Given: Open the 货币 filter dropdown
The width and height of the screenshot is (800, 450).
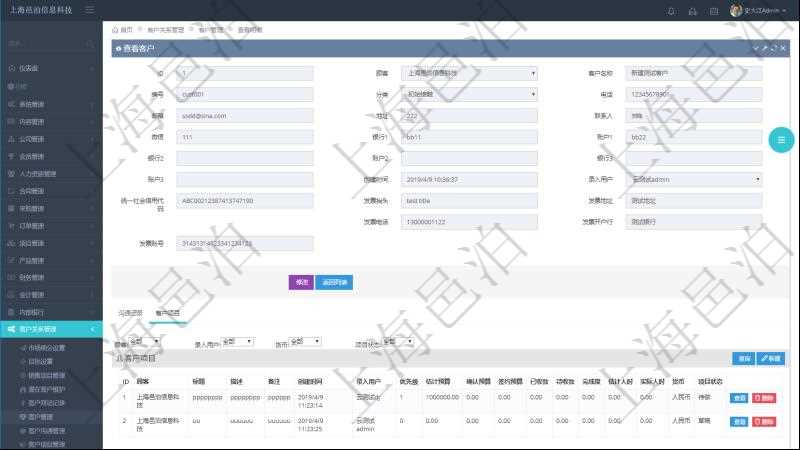Looking at the screenshot, I should point(303,342).
